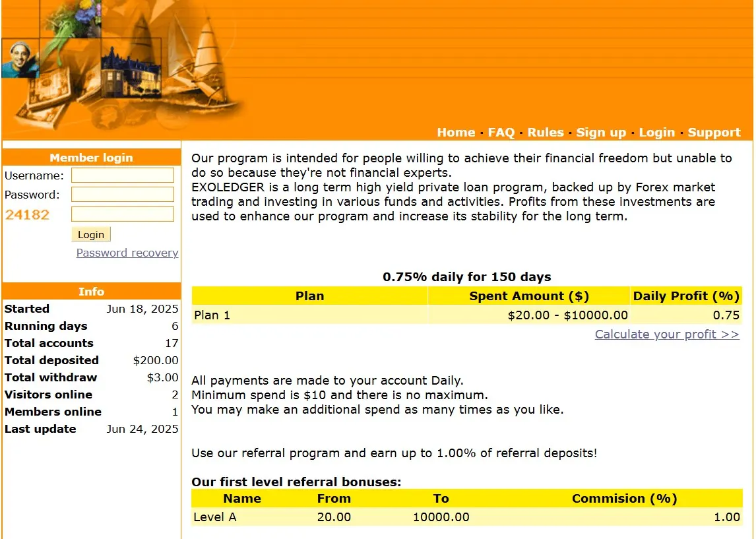
Task: Click the Member login panel heading
Action: (91, 158)
